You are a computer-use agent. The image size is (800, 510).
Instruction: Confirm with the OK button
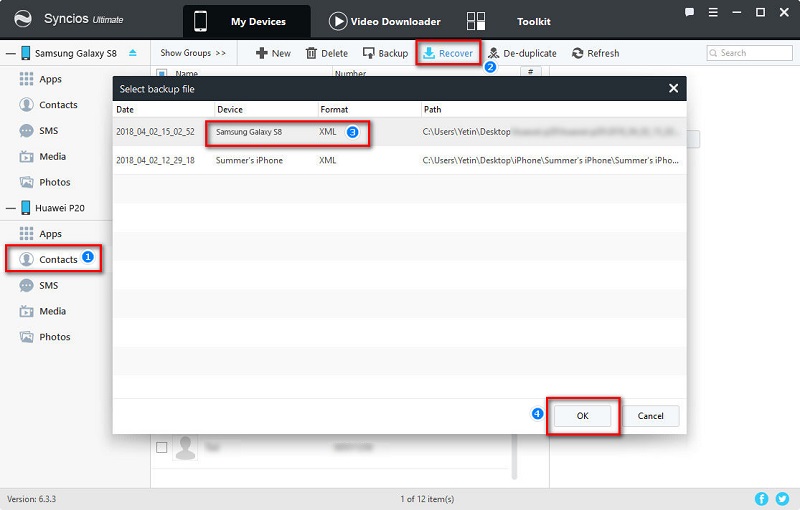(x=582, y=416)
